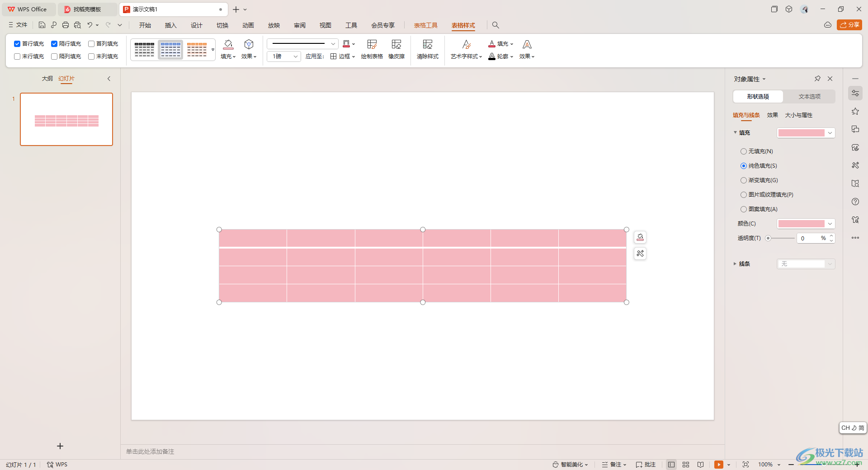The width and height of the screenshot is (868, 470).
Task: Click Clear Style (清除样式) icon
Action: (427, 44)
